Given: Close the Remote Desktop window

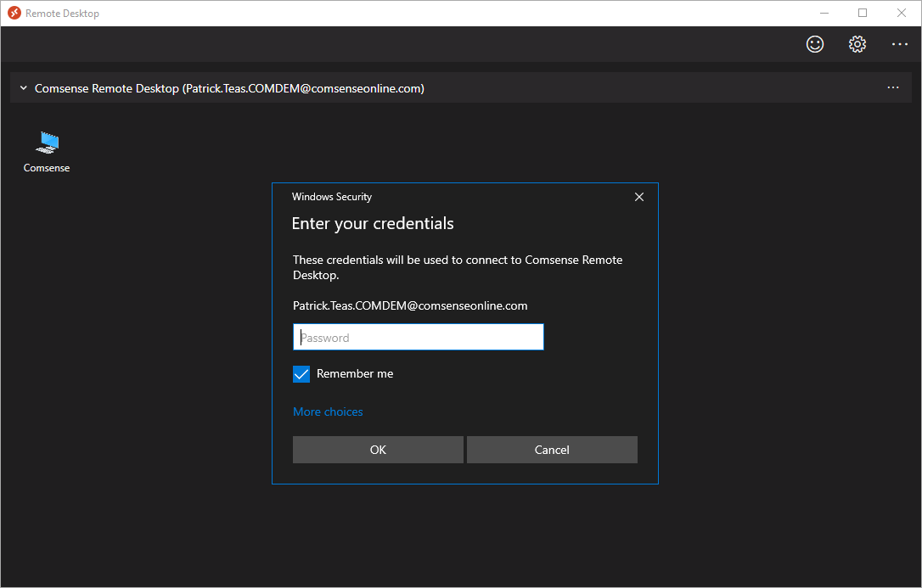Looking at the screenshot, I should (x=902, y=13).
